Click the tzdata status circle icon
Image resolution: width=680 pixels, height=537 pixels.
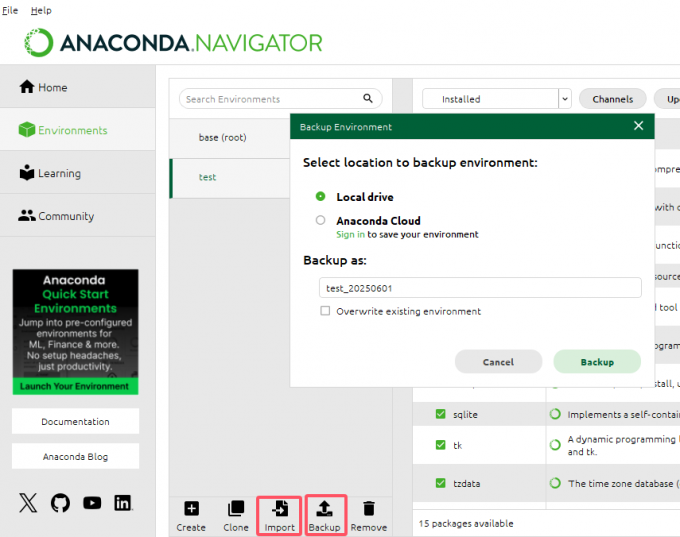[x=555, y=483]
